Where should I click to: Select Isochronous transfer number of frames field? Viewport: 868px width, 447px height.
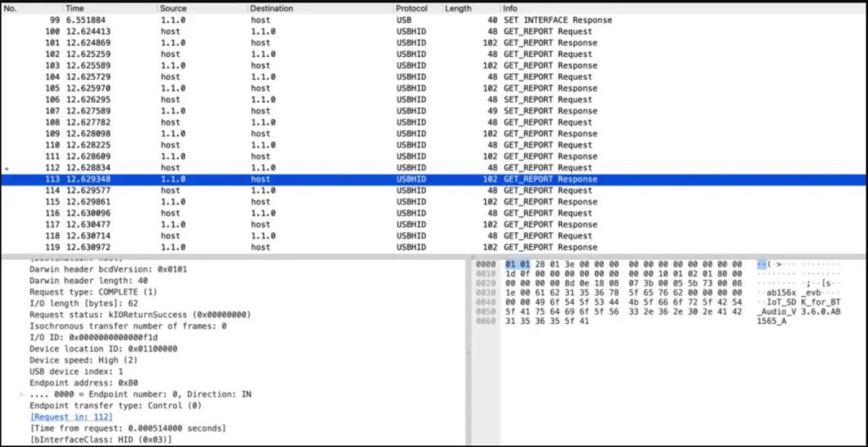(128, 327)
